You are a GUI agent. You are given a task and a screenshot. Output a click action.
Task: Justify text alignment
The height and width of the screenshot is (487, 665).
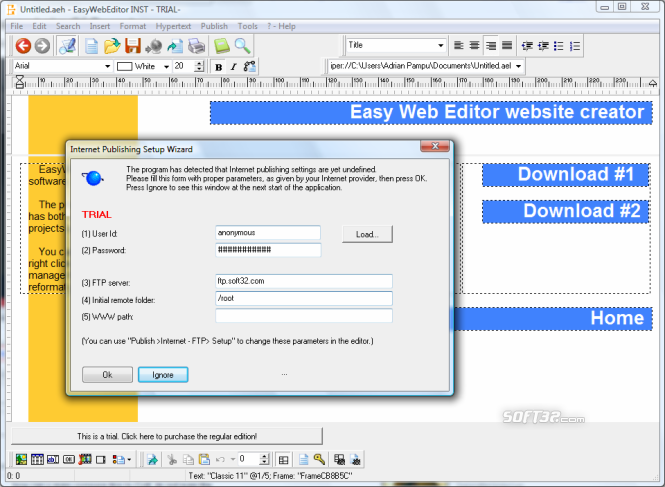click(x=507, y=45)
